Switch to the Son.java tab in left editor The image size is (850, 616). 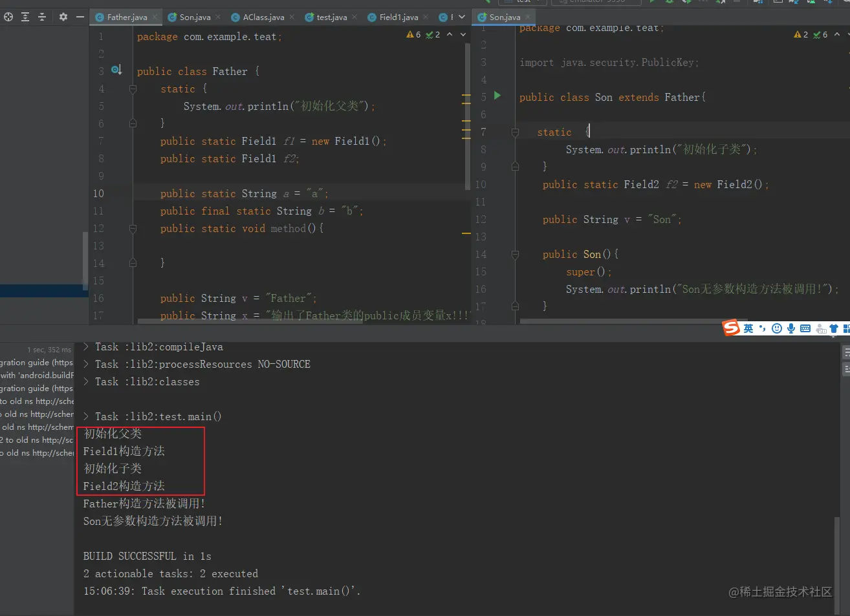click(195, 17)
